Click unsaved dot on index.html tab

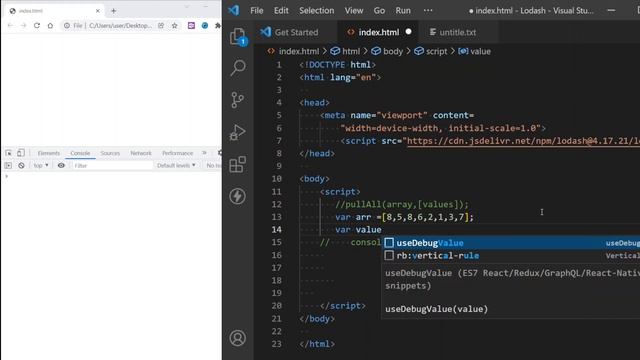click(x=409, y=31)
